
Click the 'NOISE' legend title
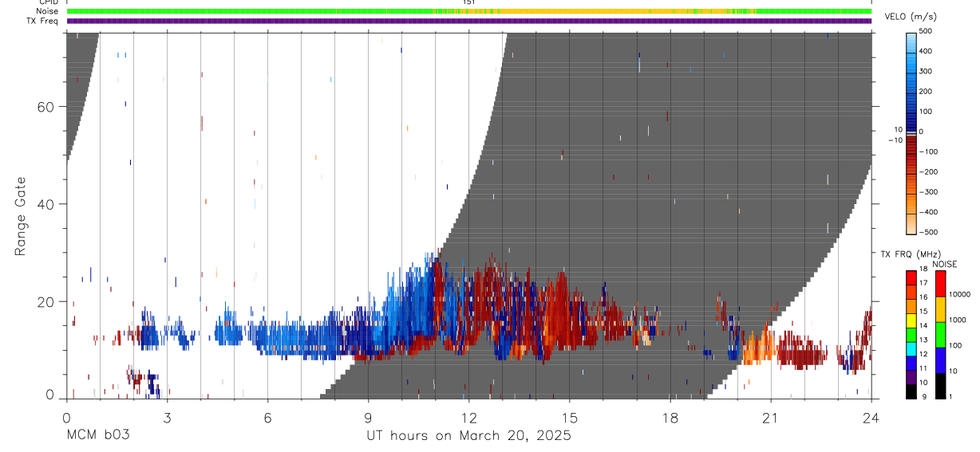(x=945, y=264)
